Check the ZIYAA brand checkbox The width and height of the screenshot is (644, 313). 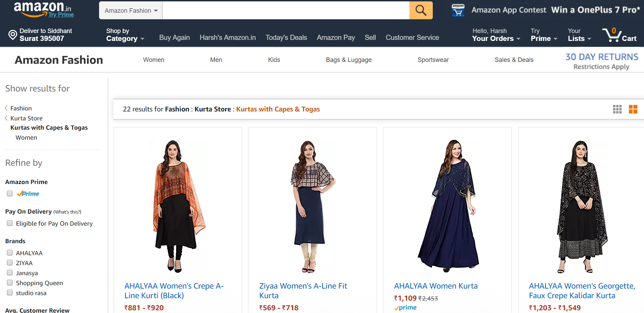coord(10,263)
